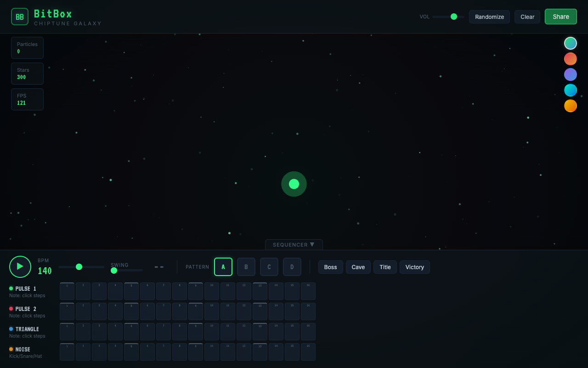The image size is (588, 368).
Task: Toggle step 16 on Noise track
Action: [x=308, y=352]
